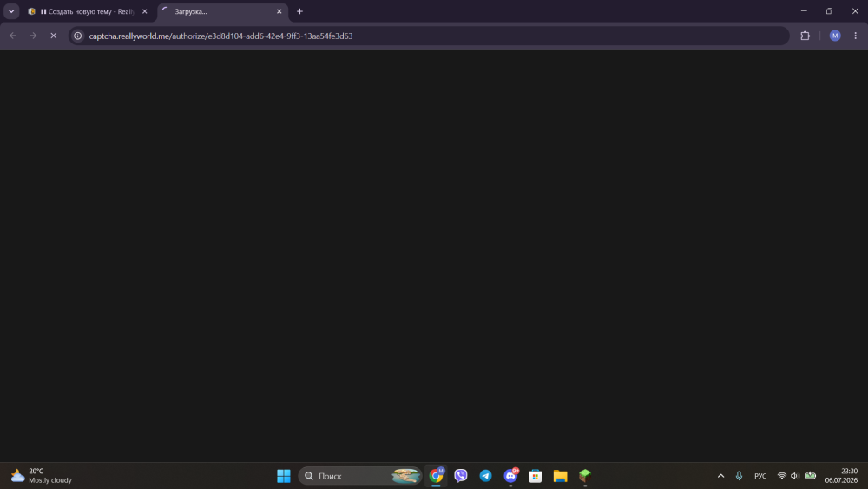Switch to the 'Загрузка...' tab
Viewport: 868px width, 489px height.
(x=222, y=11)
